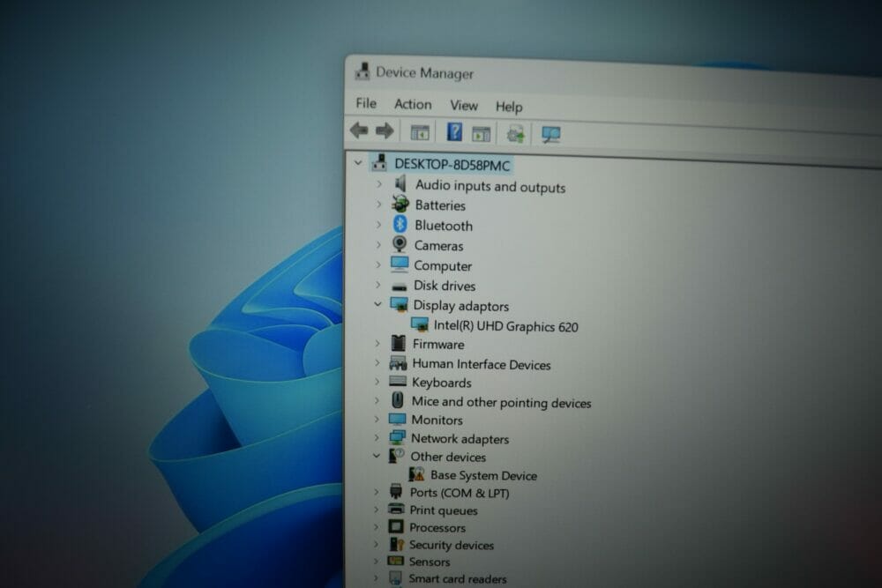Select the Ports (COM & LPT) label
This screenshot has height=588, width=882.
tap(460, 493)
